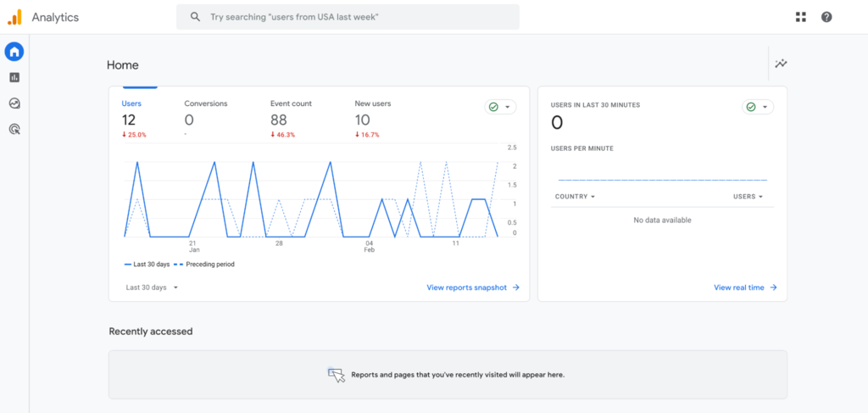
Task: Click the Analytics logo icon
Action: [14, 17]
